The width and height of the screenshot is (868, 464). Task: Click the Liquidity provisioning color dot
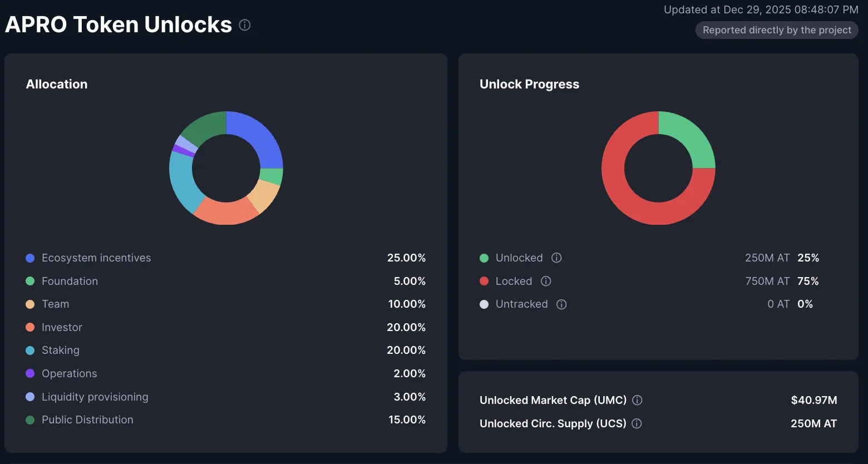[30, 397]
